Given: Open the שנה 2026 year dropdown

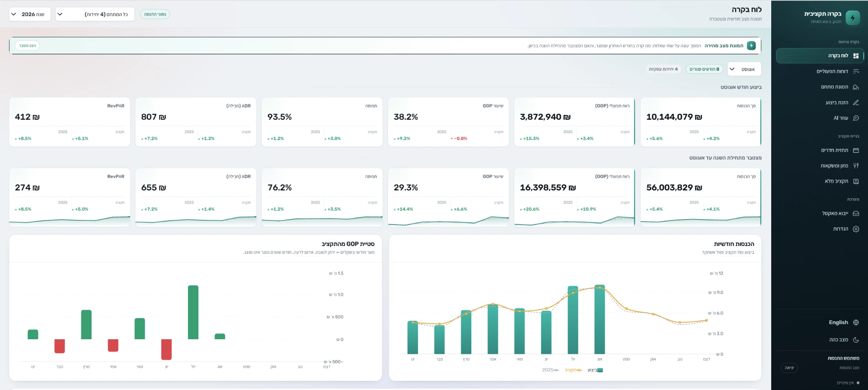Looking at the screenshot, I should (30, 14).
